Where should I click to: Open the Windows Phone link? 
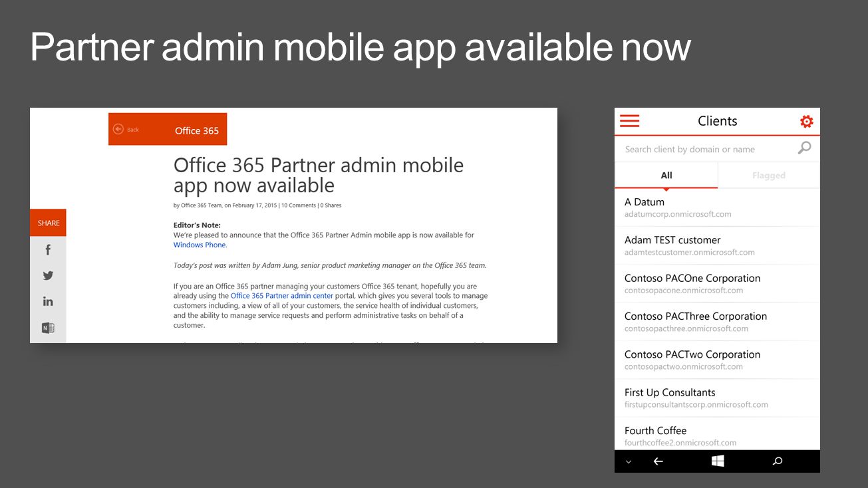pyautogui.click(x=200, y=245)
